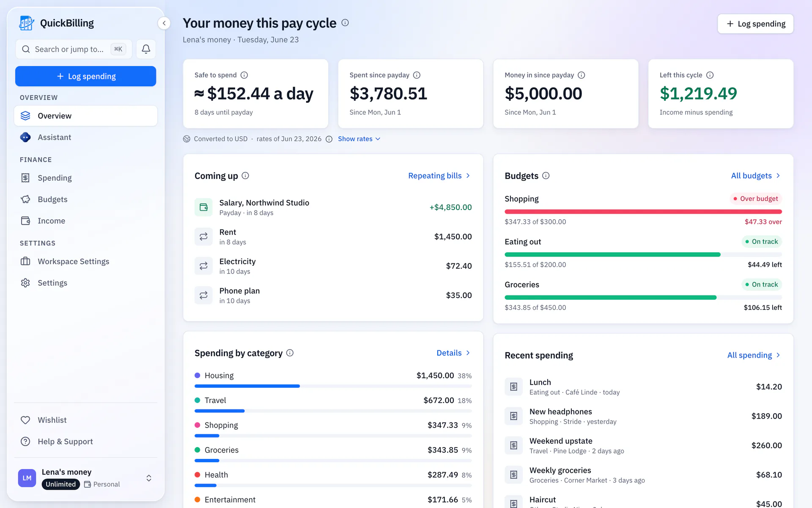Click the Over budget badge
Screen dimensions: 812x508
click(756, 199)
